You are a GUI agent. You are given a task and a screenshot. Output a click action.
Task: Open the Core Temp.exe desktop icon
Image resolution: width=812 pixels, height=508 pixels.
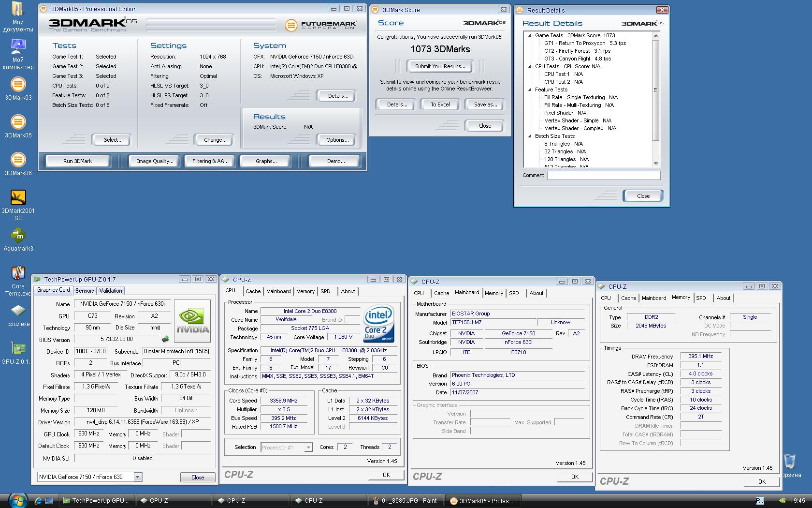[x=18, y=281]
